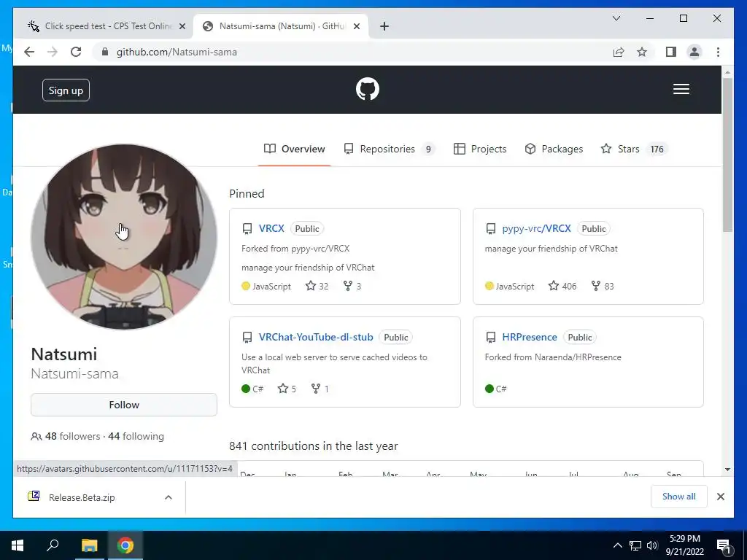Open the hamburger navigation menu
Image resolution: width=747 pixels, height=560 pixels.
click(x=681, y=89)
